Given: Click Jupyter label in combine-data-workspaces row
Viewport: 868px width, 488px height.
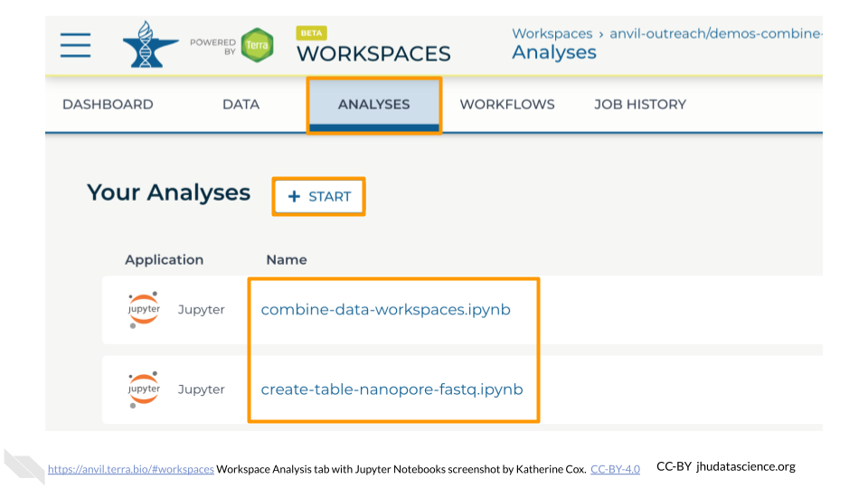Looking at the screenshot, I should click(202, 310).
